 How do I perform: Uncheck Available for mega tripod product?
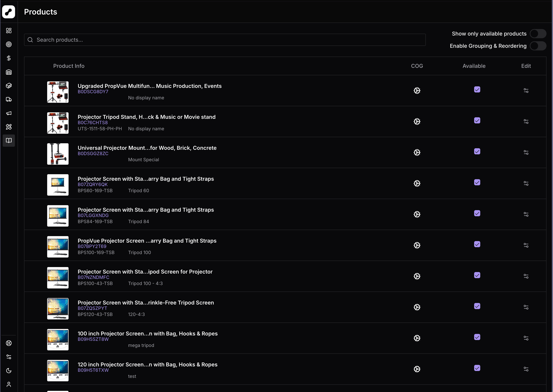tap(477, 337)
